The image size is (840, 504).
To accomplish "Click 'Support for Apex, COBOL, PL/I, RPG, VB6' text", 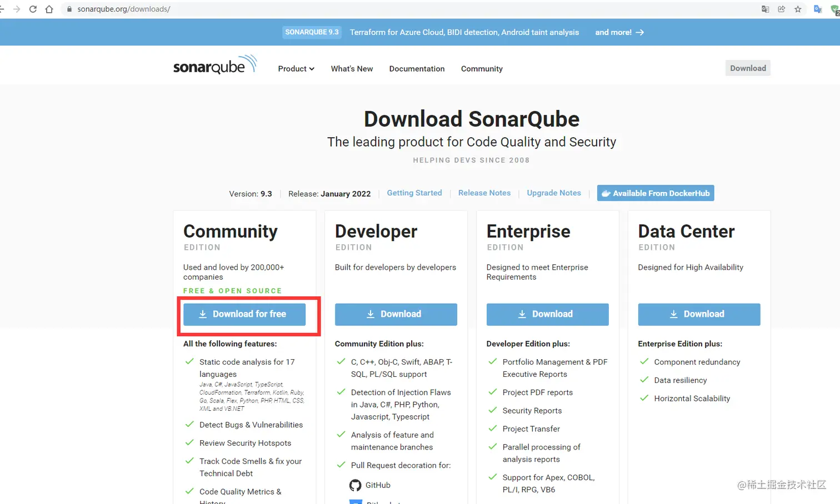I will [548, 483].
